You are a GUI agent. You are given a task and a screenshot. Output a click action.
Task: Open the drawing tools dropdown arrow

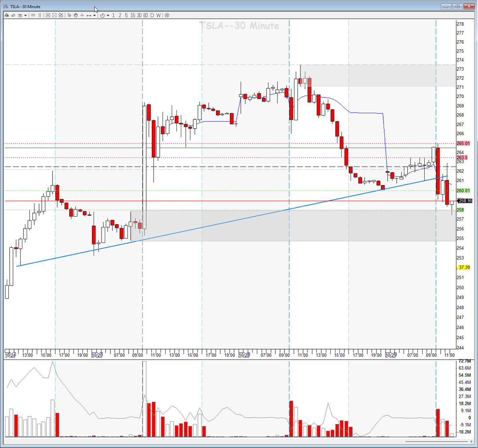(x=94, y=16)
